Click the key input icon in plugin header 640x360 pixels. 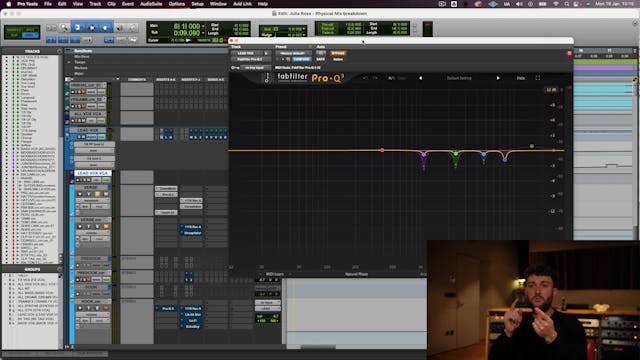click(235, 67)
